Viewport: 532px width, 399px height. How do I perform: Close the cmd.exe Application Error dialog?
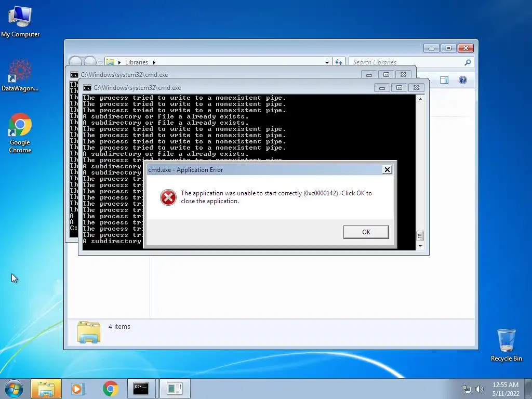tap(387, 170)
